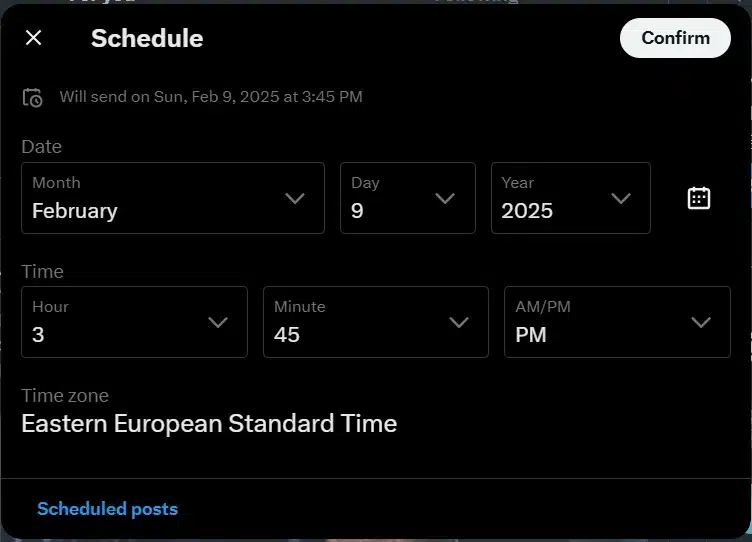Open the Scheduled posts link
The image size is (752, 542).
(x=107, y=509)
